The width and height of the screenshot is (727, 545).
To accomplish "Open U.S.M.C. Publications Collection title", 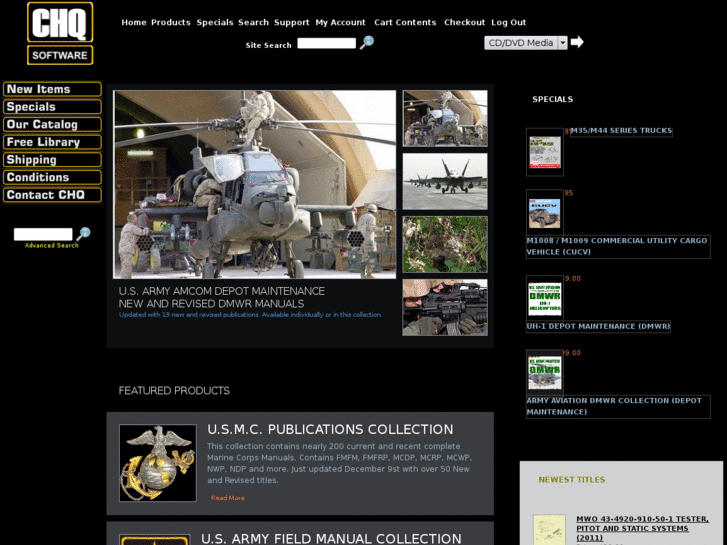I will (330, 430).
